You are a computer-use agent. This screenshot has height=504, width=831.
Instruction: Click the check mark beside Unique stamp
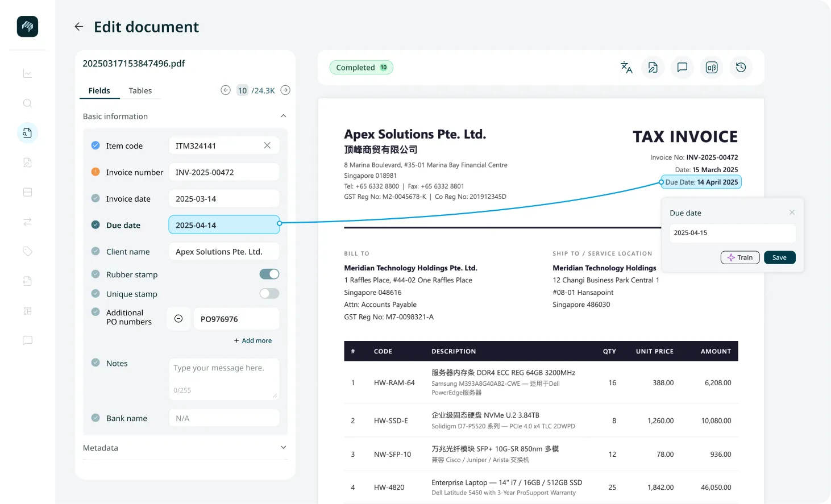tap(95, 293)
